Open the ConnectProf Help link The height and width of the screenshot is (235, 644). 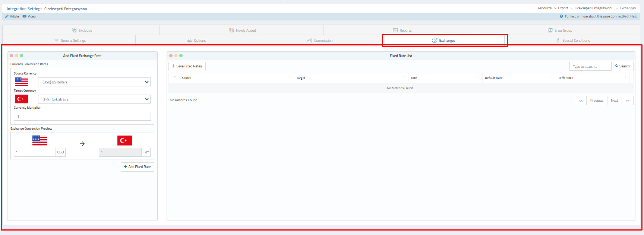tap(624, 16)
